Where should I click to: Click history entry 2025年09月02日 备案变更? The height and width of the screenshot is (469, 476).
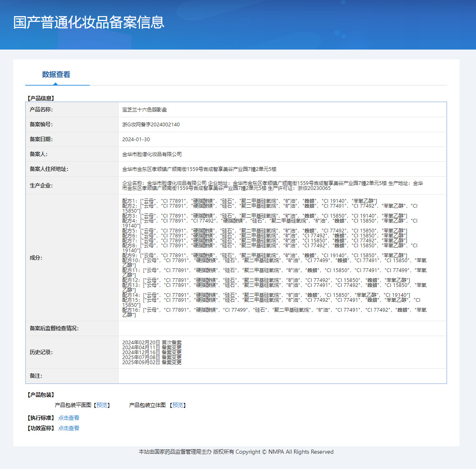(152, 362)
